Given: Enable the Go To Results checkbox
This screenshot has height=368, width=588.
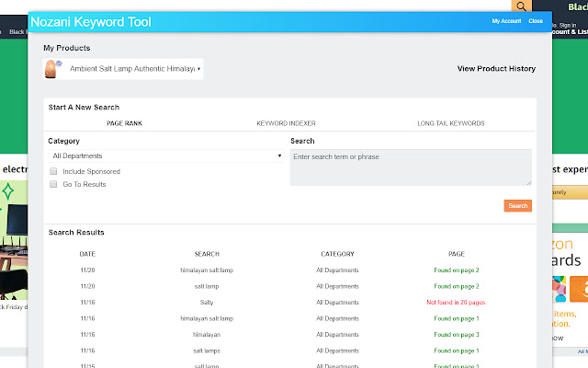Looking at the screenshot, I should [53, 184].
